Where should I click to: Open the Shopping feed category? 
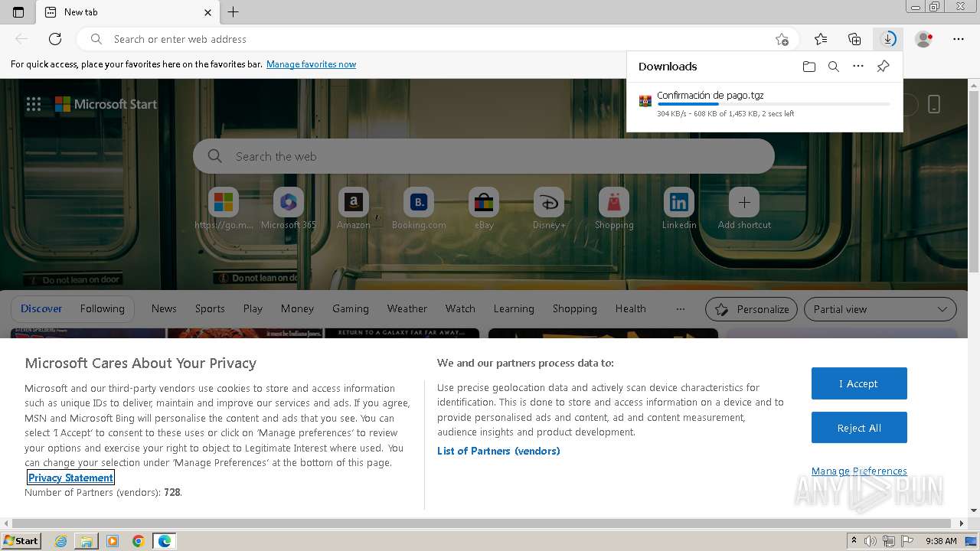click(575, 308)
